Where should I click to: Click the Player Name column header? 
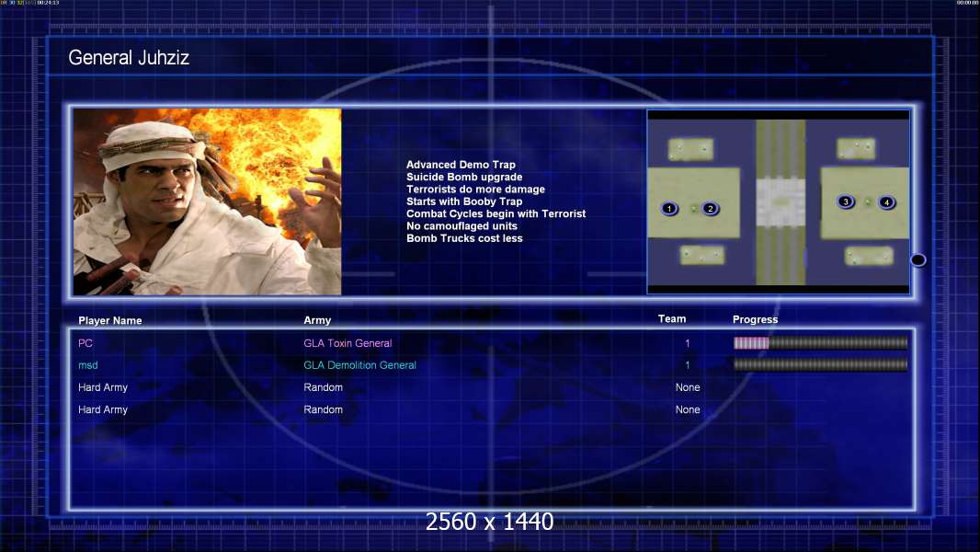(110, 321)
